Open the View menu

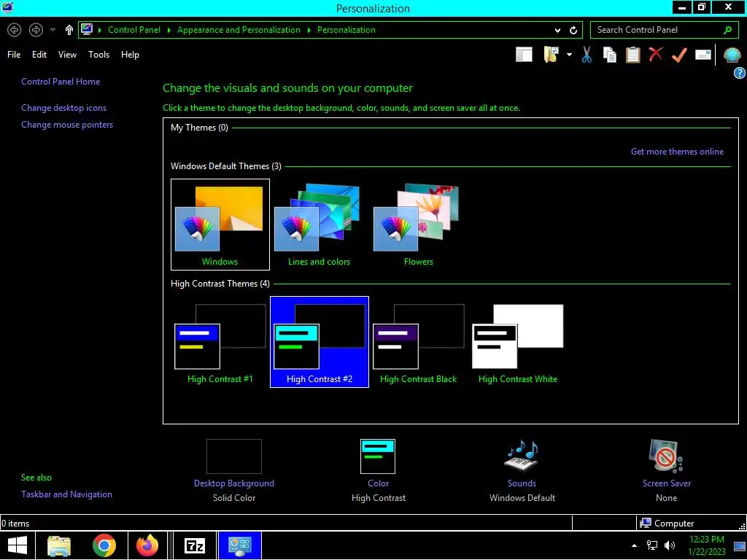(x=67, y=55)
